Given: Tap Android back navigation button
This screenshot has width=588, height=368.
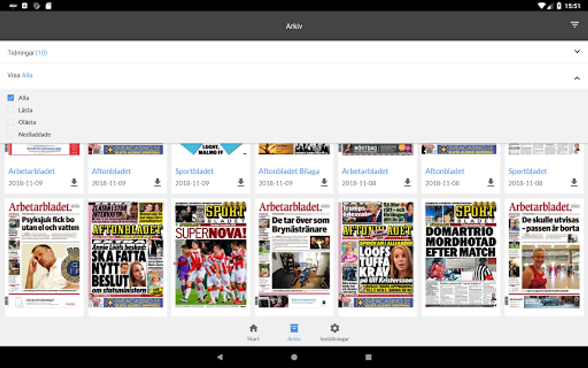Looking at the screenshot, I should pos(220,357).
